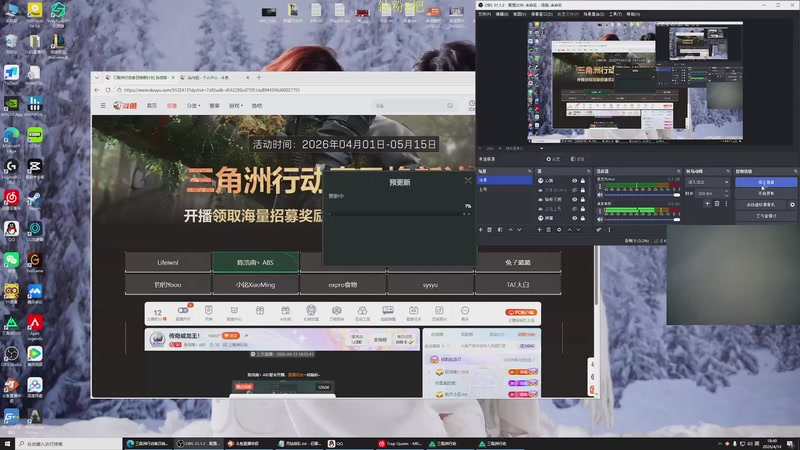Viewport: 800px width, 450px height.
Task: Open KOOK desktop icon
Action: coord(35,137)
